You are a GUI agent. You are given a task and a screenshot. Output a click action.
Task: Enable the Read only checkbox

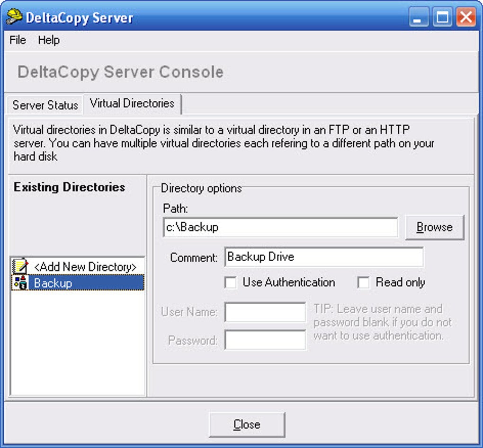click(364, 282)
